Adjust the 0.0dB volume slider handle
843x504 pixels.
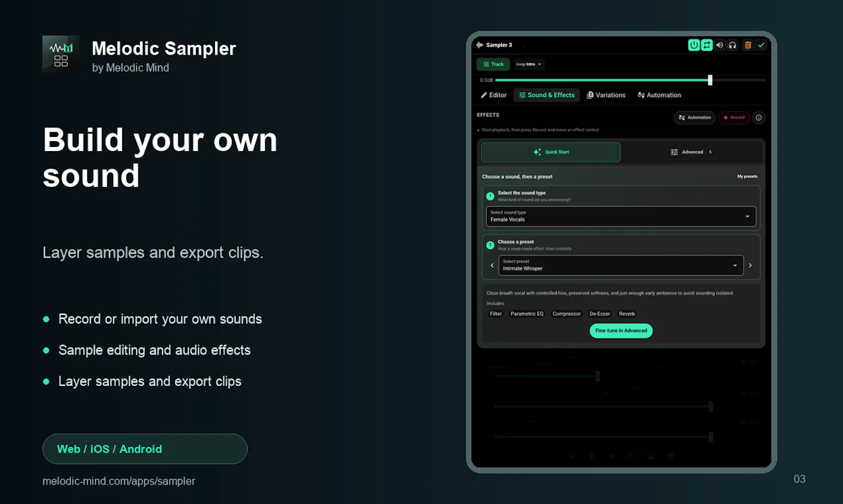(x=710, y=80)
